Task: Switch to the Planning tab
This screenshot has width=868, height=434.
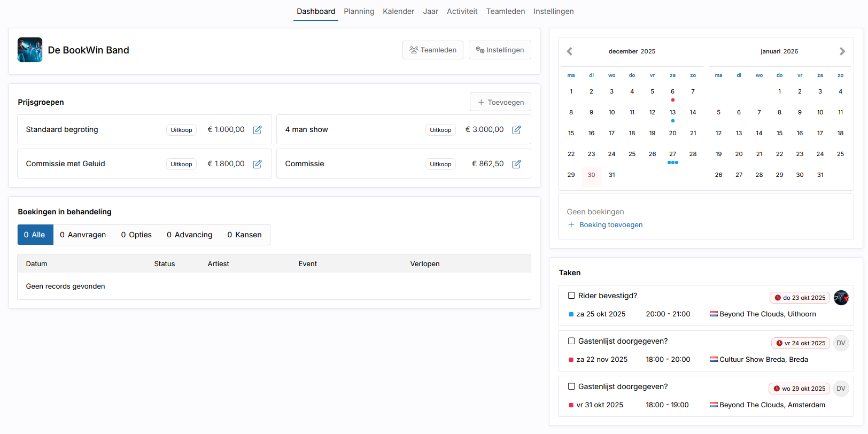Action: coord(359,11)
